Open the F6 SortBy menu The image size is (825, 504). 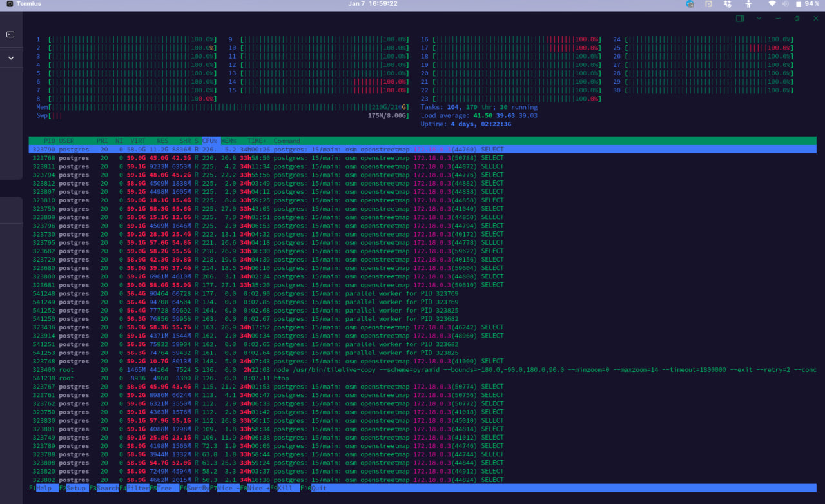tap(197, 489)
